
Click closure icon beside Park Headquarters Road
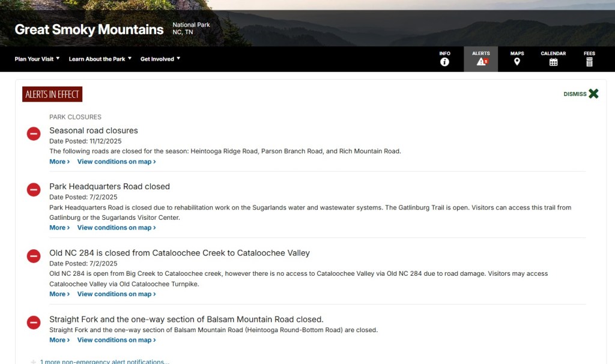click(34, 190)
